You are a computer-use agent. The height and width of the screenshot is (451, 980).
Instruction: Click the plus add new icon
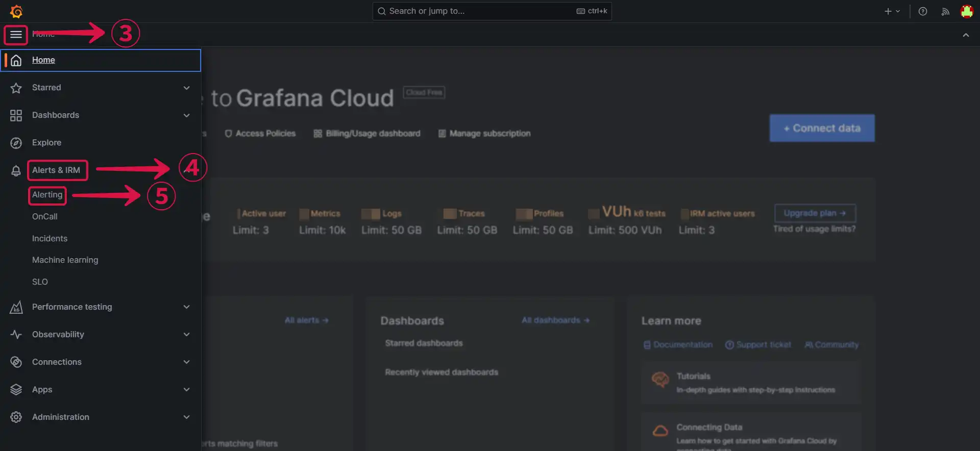888,11
